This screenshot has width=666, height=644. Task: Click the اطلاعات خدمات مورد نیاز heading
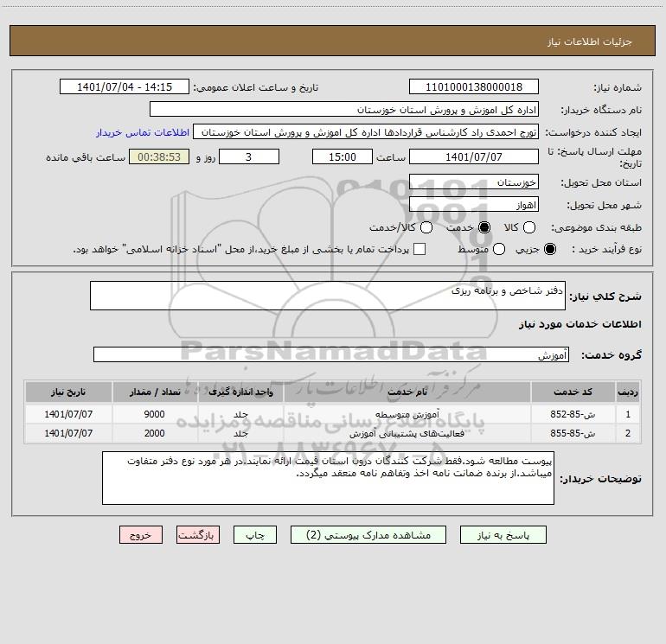pyautogui.click(x=580, y=324)
